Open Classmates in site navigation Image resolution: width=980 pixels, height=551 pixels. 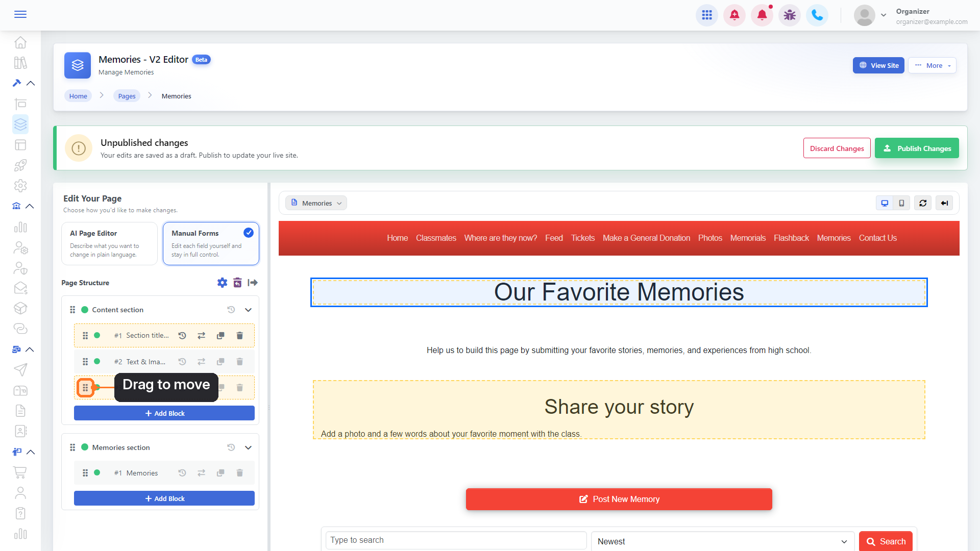[436, 238]
